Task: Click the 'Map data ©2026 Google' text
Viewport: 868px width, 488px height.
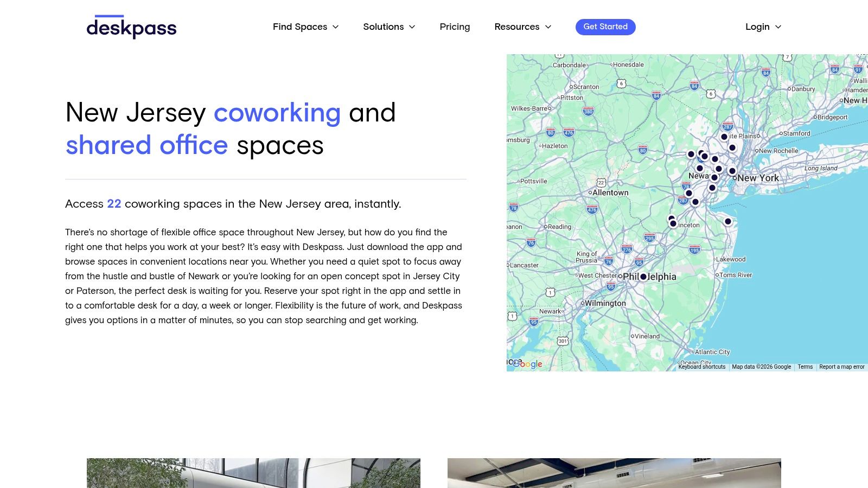Action: click(x=762, y=367)
